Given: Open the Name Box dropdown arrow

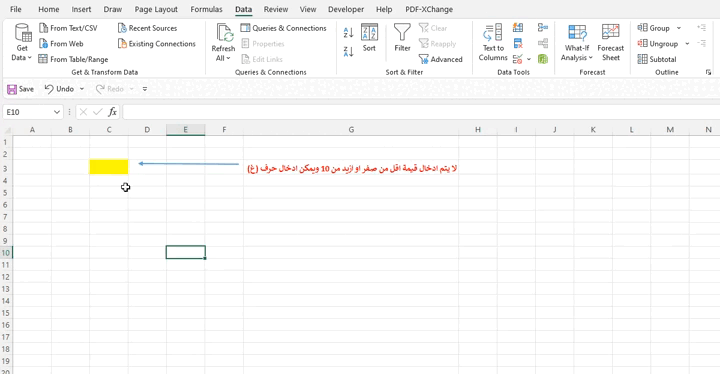Looking at the screenshot, I should pyautogui.click(x=56, y=112).
